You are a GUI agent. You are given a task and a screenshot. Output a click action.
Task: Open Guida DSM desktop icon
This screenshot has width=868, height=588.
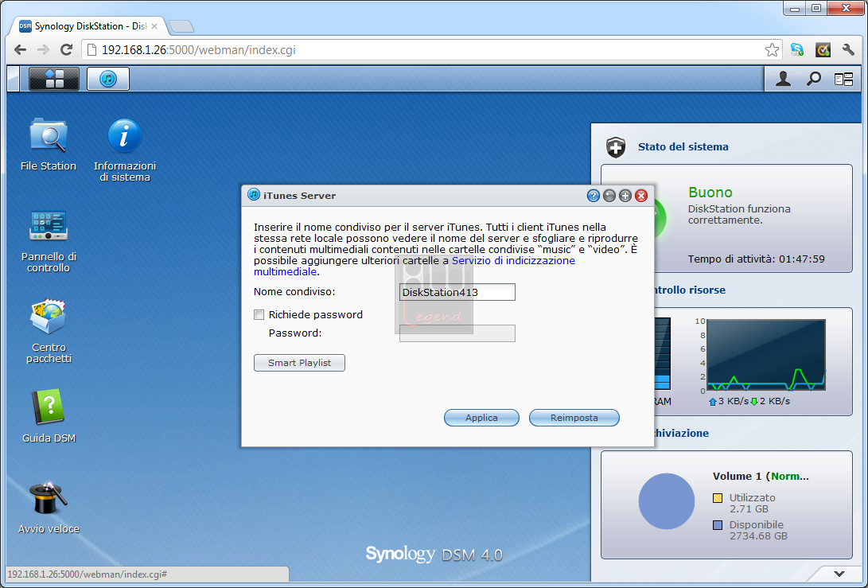tap(49, 416)
